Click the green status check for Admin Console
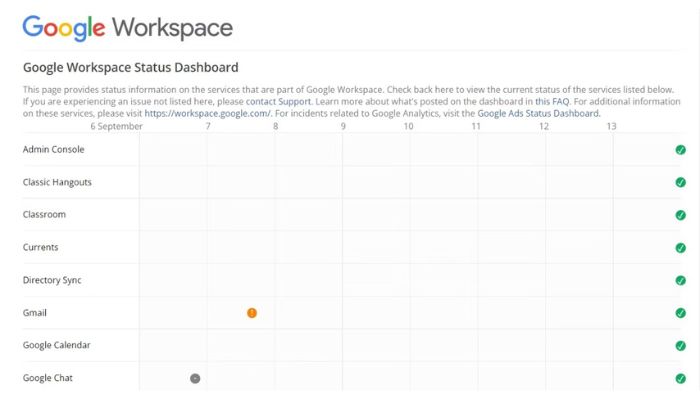Viewport: 700px width, 400px height. (x=680, y=150)
